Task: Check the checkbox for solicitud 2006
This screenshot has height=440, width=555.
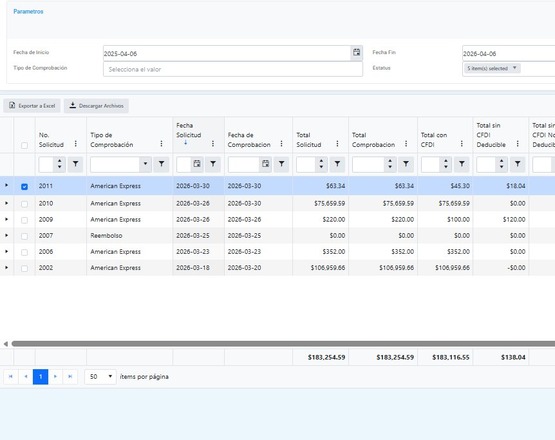Action: [24, 252]
